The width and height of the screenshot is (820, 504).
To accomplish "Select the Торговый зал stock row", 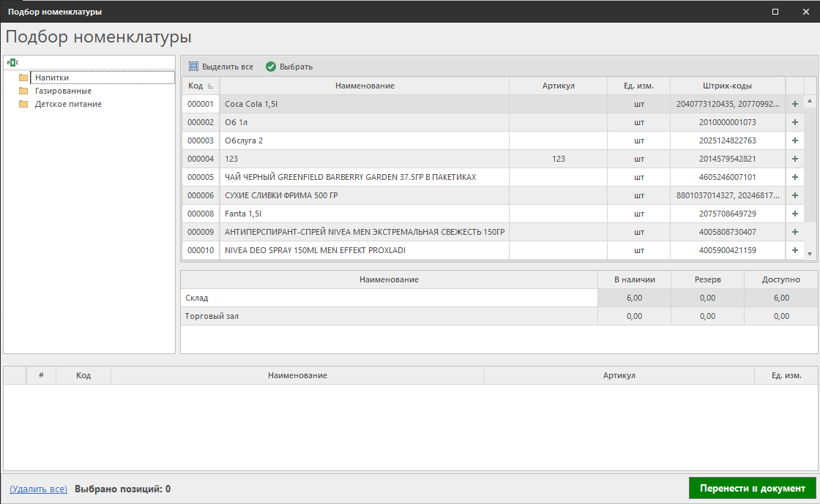I will [x=388, y=316].
